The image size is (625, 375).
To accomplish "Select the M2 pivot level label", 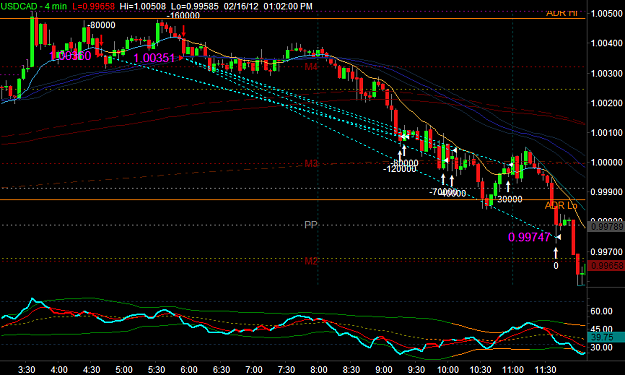I will pyautogui.click(x=311, y=261).
